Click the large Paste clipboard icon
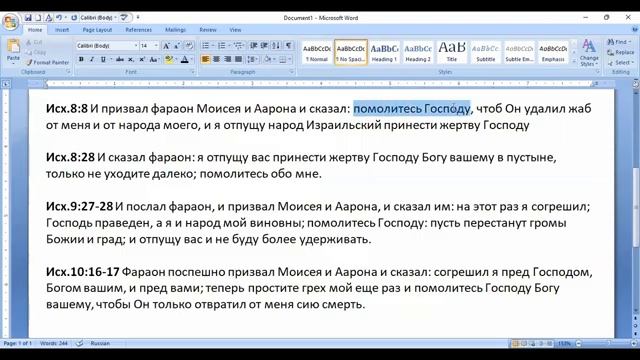Screen dimensions: 640x360 (x=13, y=46)
